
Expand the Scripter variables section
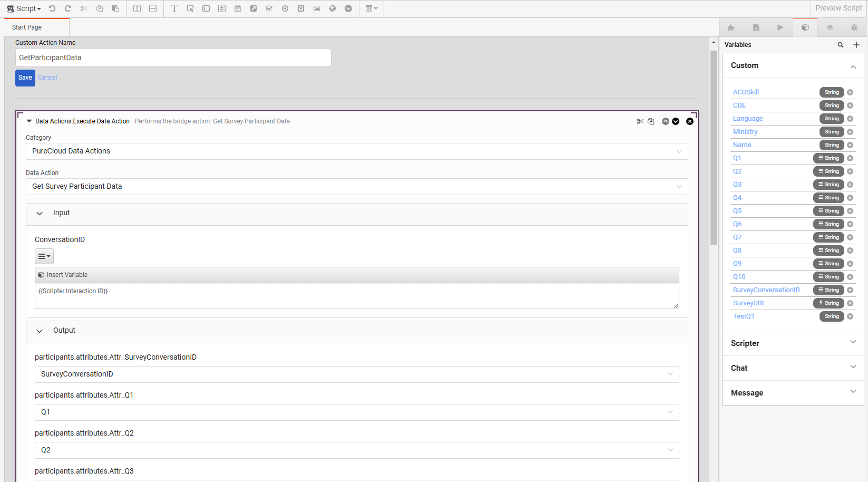(x=853, y=342)
